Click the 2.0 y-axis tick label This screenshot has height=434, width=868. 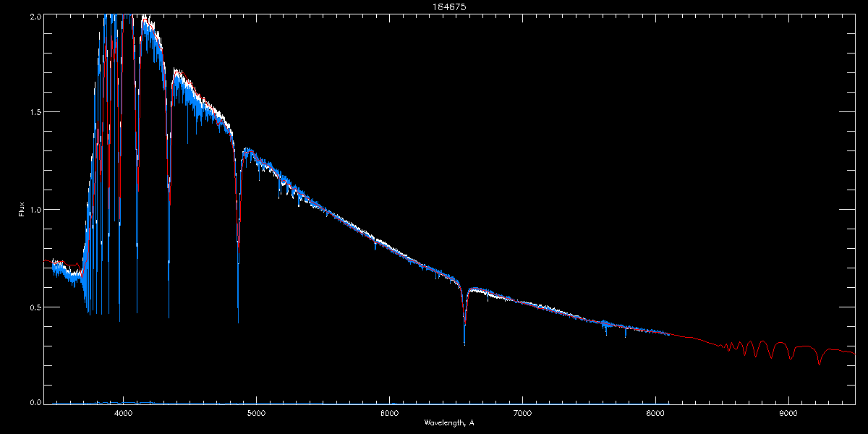[x=35, y=16]
